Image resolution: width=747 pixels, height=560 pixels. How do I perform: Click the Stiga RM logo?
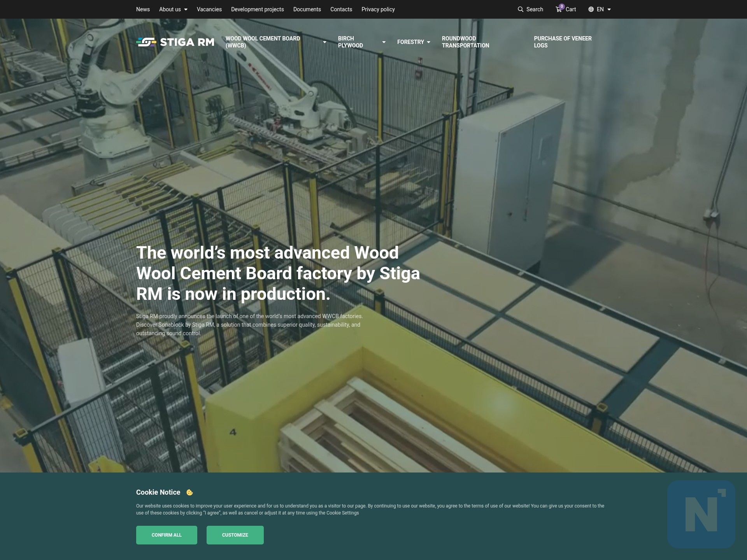[x=175, y=42]
